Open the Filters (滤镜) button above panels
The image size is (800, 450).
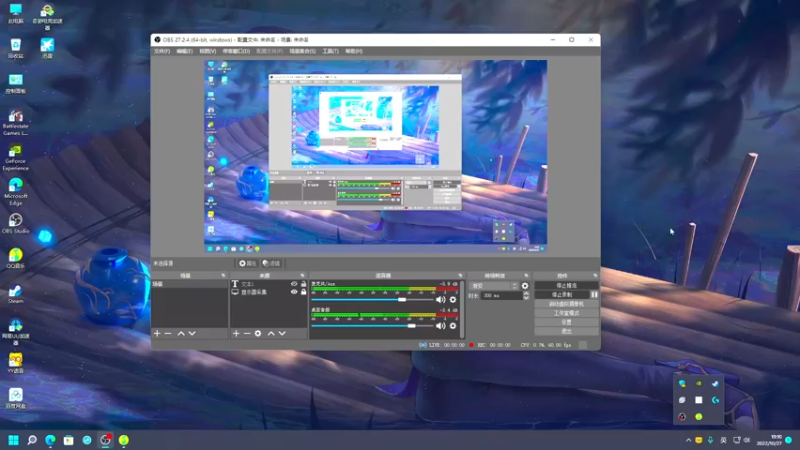(x=271, y=263)
